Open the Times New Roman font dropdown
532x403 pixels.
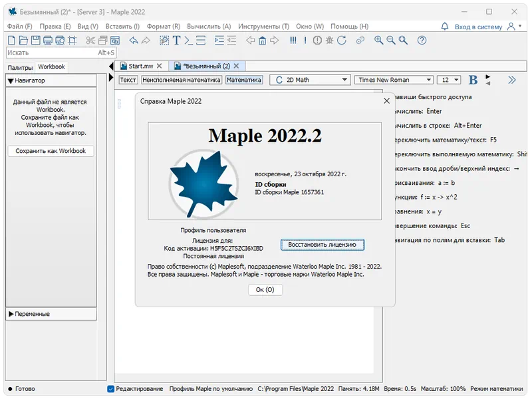pyautogui.click(x=394, y=80)
